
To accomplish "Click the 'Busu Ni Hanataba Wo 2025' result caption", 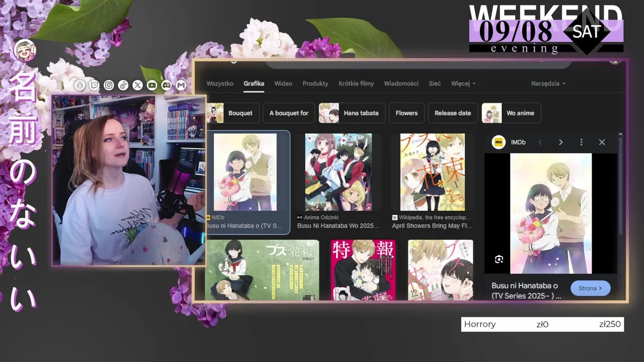I will click(338, 226).
